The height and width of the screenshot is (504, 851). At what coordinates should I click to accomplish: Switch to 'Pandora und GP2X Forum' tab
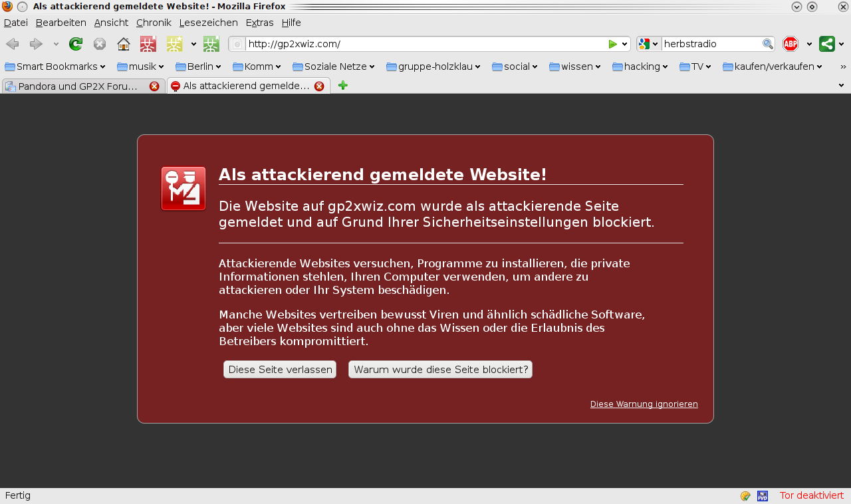(x=76, y=86)
